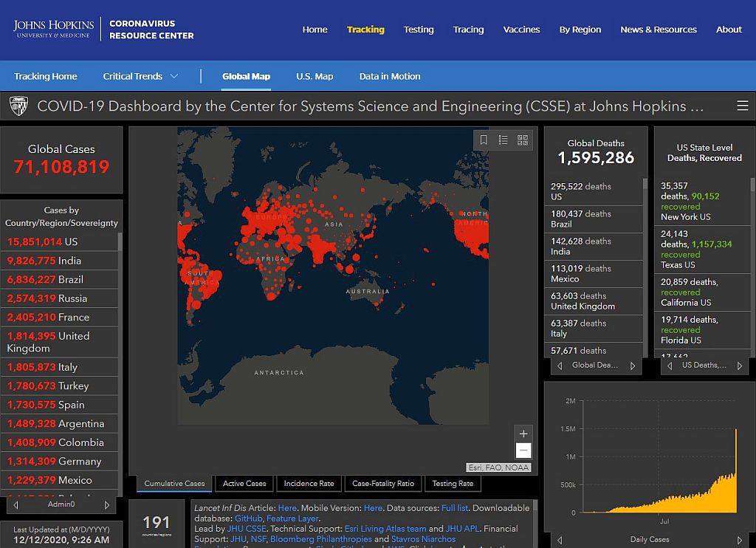Select India in the cases list
Viewport: 756px width, 548px height.
(59, 261)
